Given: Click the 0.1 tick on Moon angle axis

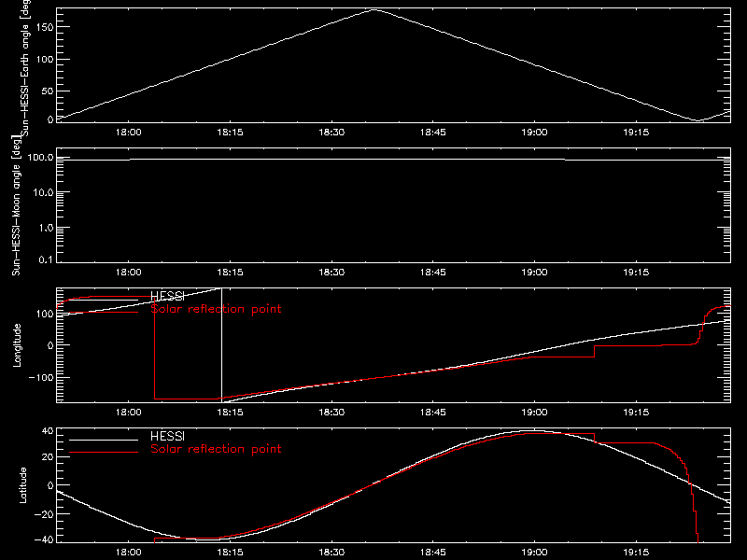Looking at the screenshot, I should click(47, 259).
